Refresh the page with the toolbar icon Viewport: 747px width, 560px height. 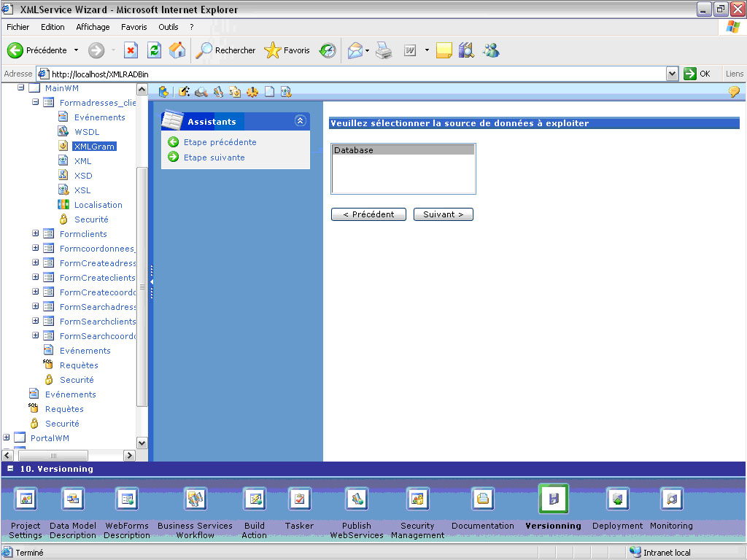point(154,50)
